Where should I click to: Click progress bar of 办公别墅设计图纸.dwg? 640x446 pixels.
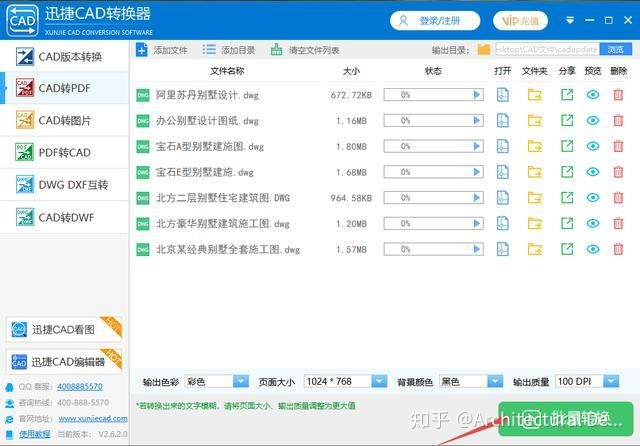433,120
